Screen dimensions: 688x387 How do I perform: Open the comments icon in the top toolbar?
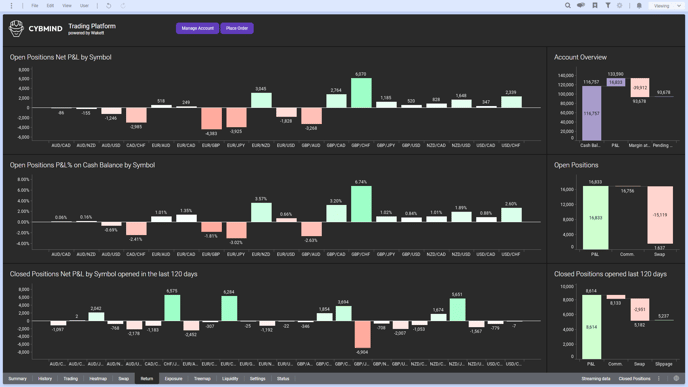581,6
